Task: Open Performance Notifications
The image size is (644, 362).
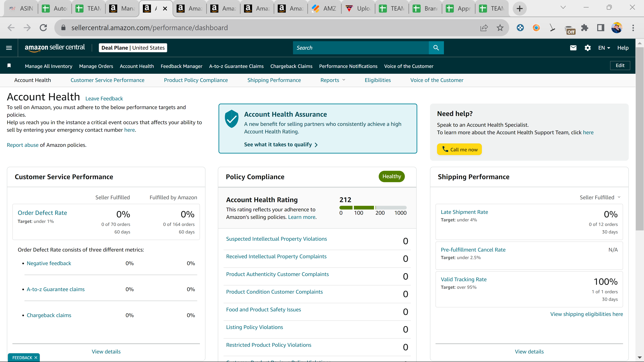Action: pos(348,66)
